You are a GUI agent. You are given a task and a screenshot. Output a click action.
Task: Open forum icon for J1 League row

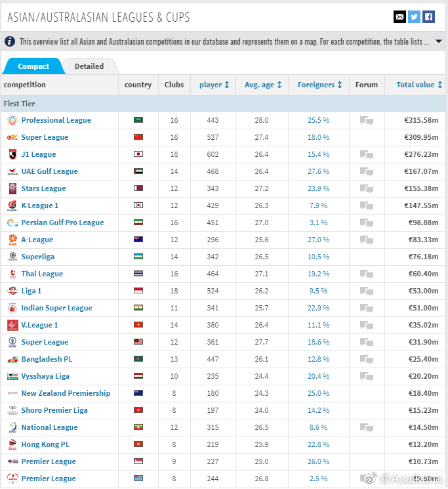(366, 155)
